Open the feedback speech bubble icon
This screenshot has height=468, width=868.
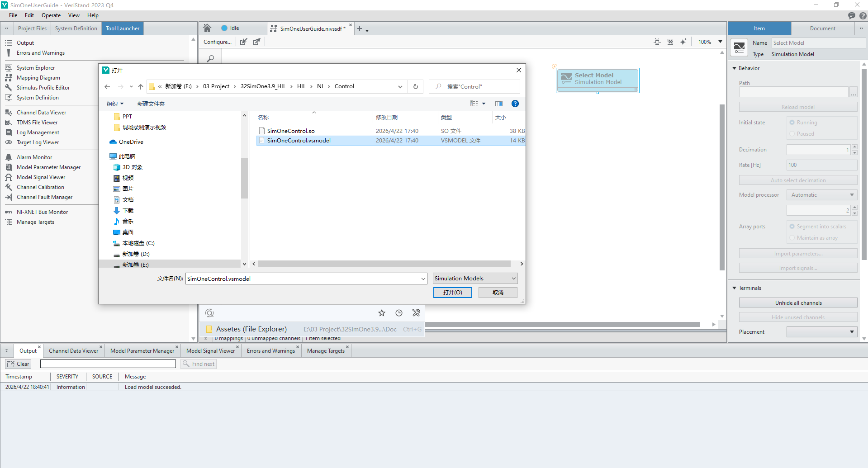point(852,15)
